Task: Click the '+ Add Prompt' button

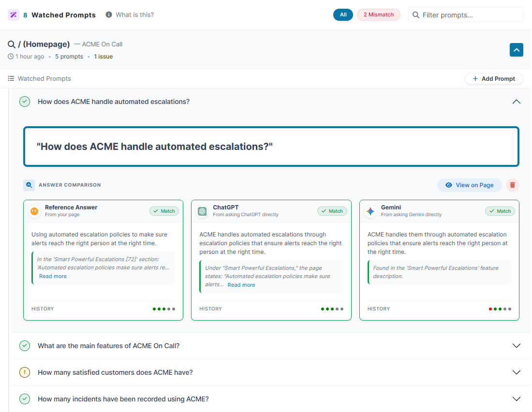Action: (494, 78)
